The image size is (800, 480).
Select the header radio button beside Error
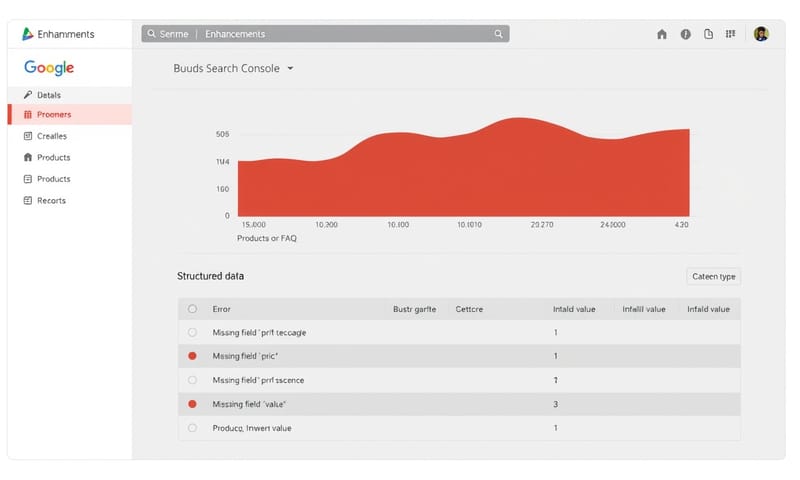pyautogui.click(x=192, y=309)
